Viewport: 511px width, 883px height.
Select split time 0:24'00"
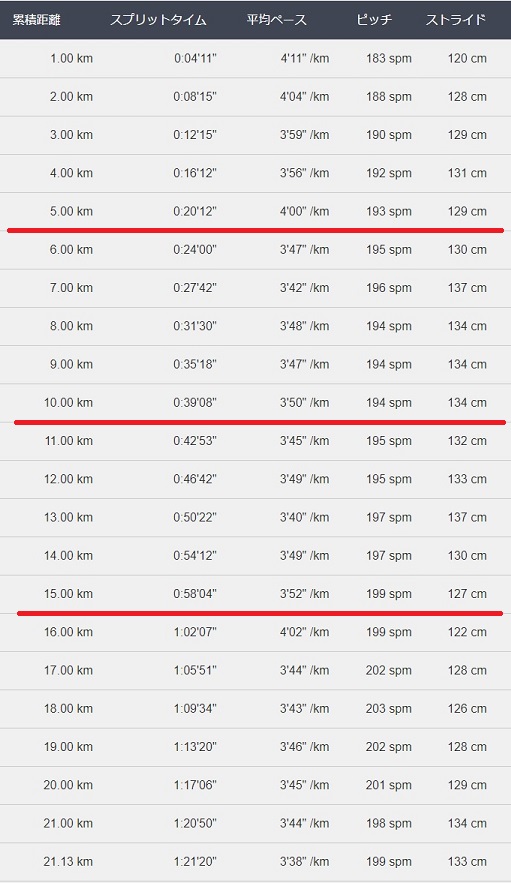coord(195,249)
